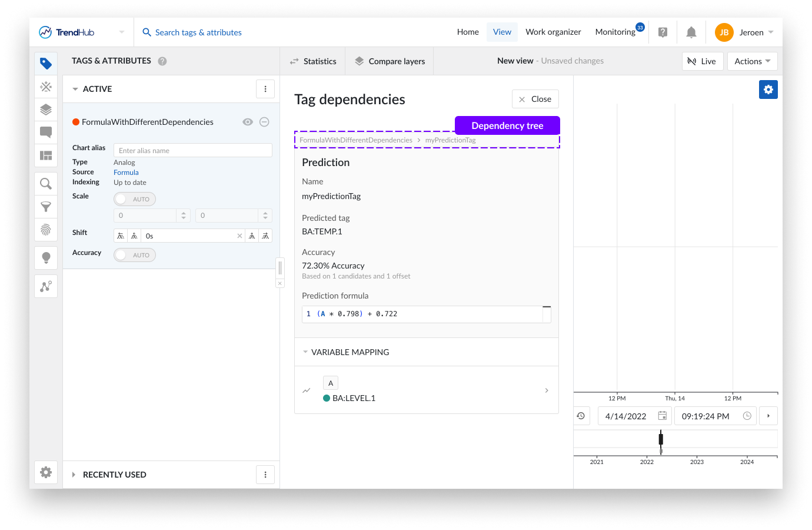Open the layers icon in left sidebar
812x530 pixels.
46,110
